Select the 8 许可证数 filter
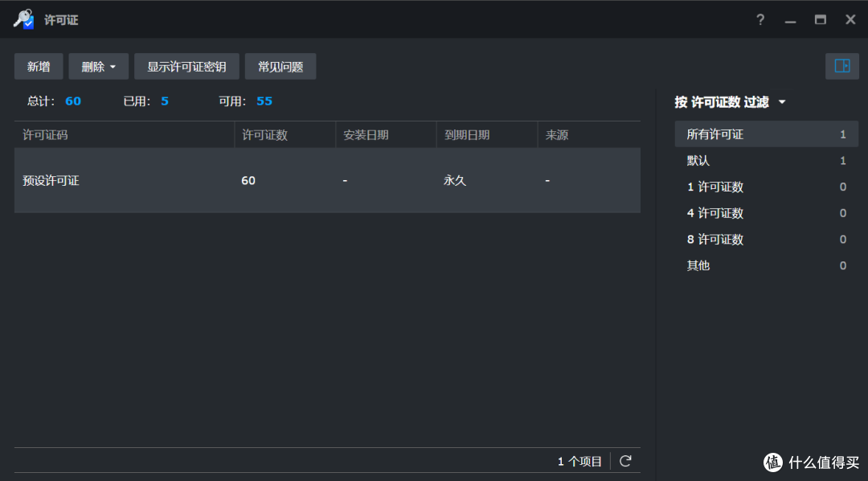The width and height of the screenshot is (868, 481). (766, 240)
